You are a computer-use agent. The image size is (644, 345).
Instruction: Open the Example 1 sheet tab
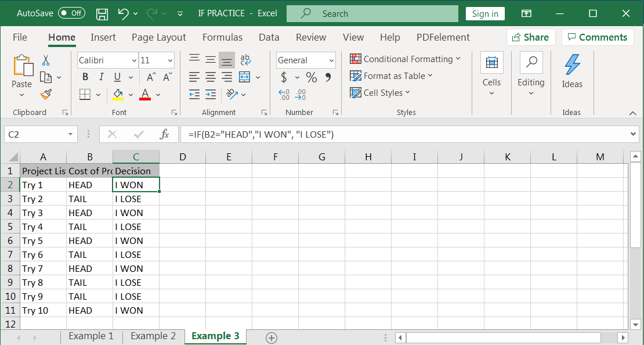click(91, 336)
